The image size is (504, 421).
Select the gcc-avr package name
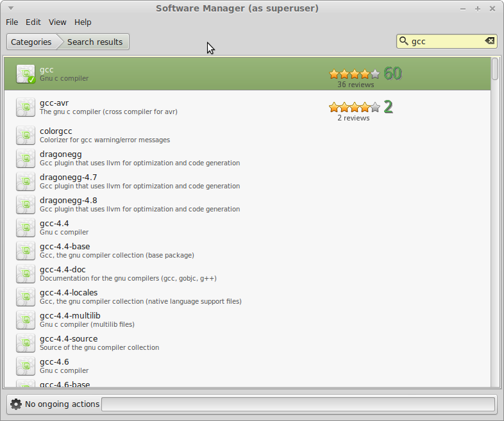(x=54, y=103)
